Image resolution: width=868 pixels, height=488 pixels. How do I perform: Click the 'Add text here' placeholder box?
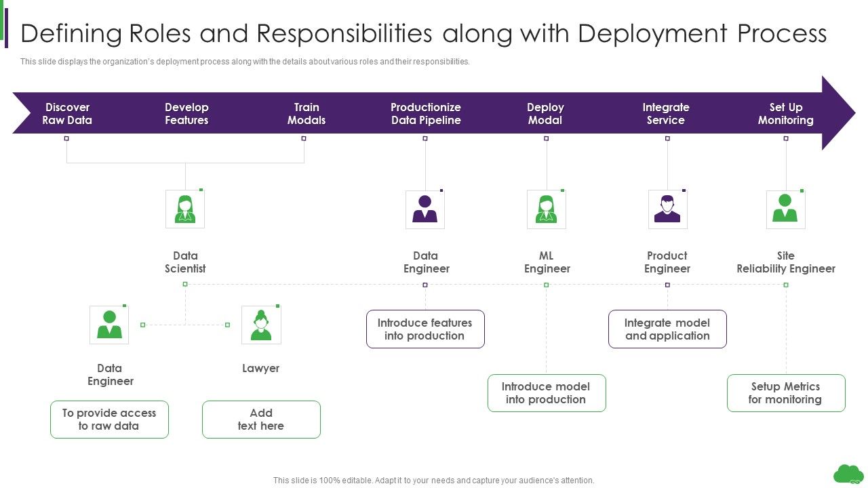[261, 419]
